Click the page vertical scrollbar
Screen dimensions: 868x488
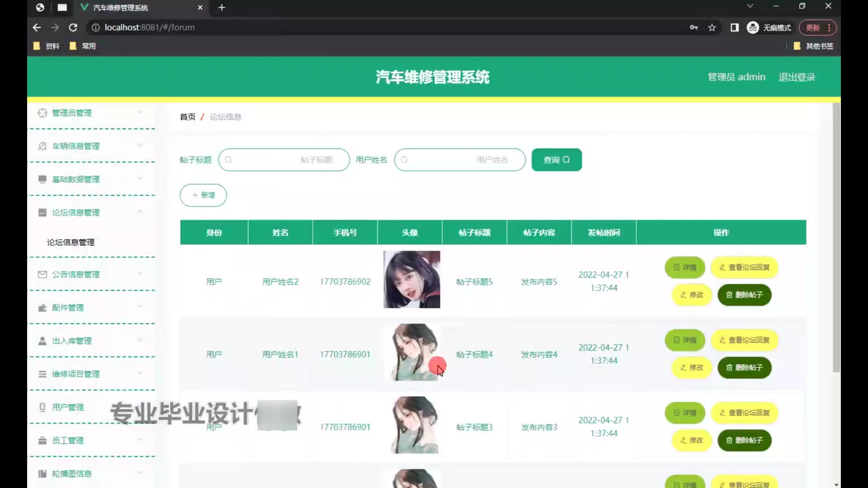pos(836,238)
